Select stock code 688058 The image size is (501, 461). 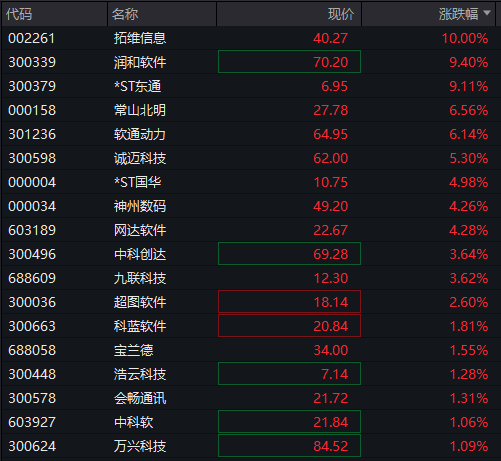point(32,350)
